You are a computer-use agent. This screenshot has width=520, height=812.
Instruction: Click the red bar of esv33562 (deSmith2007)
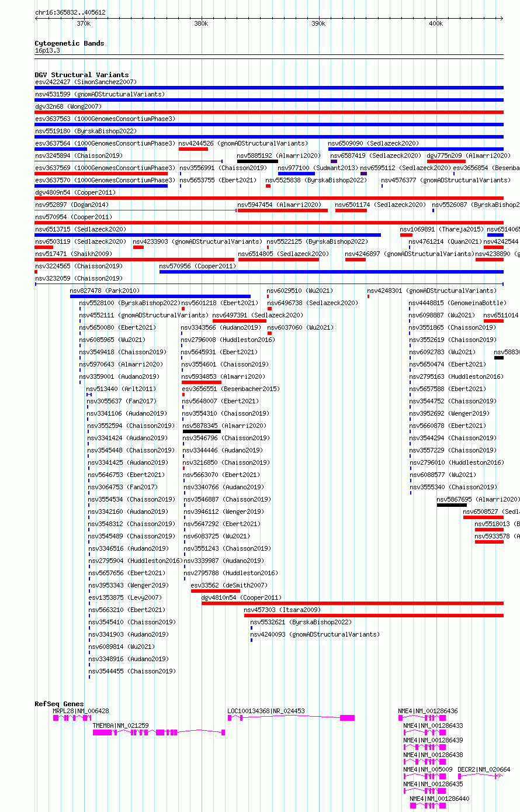(216, 591)
